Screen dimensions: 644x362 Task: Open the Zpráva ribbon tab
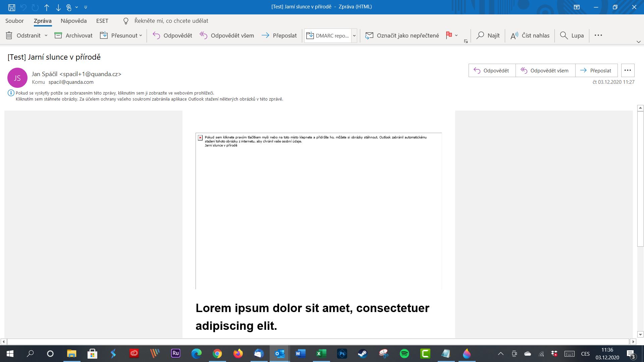(43, 20)
